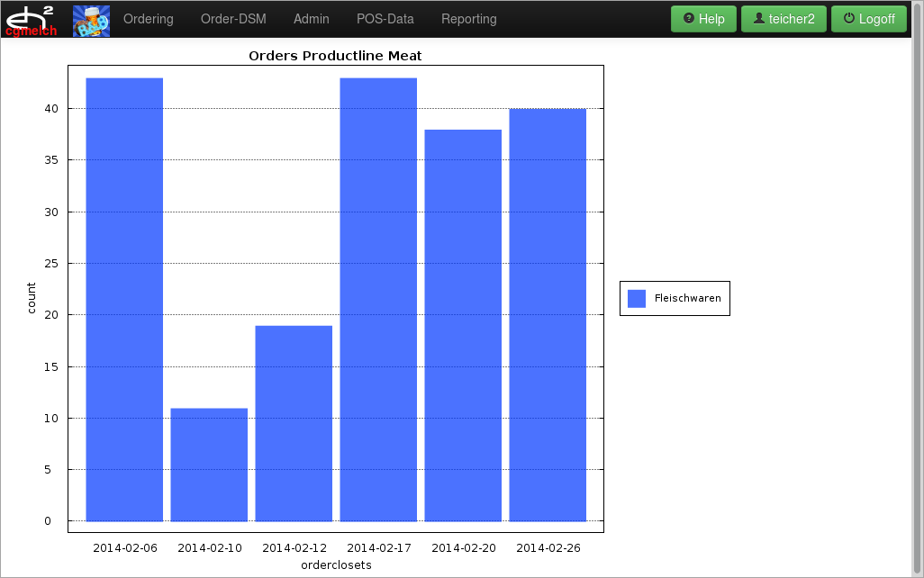Click the cgmelch logo icon
Image resolution: width=924 pixels, height=578 pixels.
pyautogui.click(x=32, y=20)
